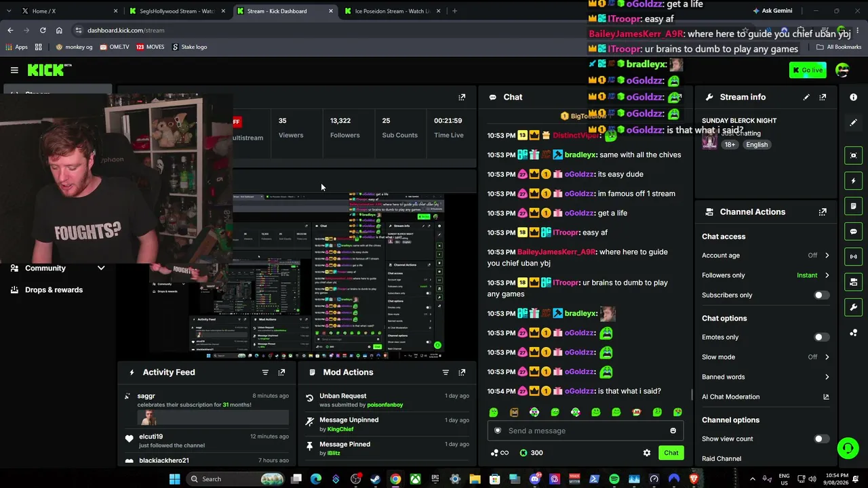Click the Windows Start button

click(x=174, y=479)
